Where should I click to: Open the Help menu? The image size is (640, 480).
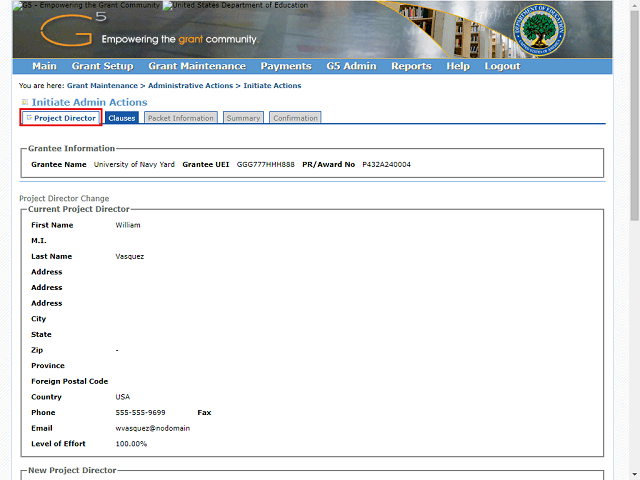pyautogui.click(x=458, y=66)
